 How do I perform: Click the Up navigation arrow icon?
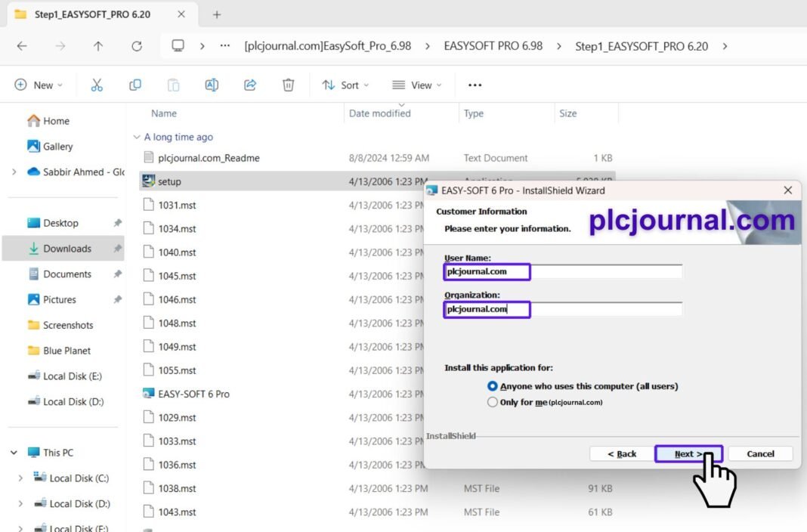[98, 46]
